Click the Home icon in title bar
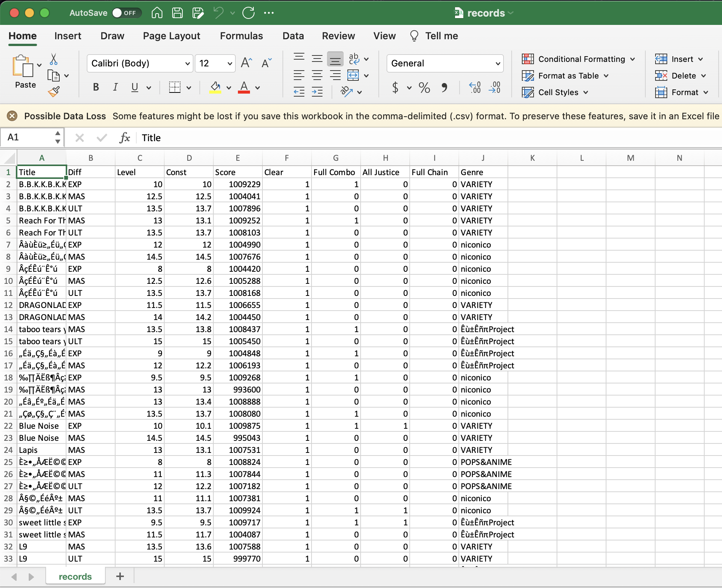The height and width of the screenshot is (588, 722). pyautogui.click(x=157, y=13)
